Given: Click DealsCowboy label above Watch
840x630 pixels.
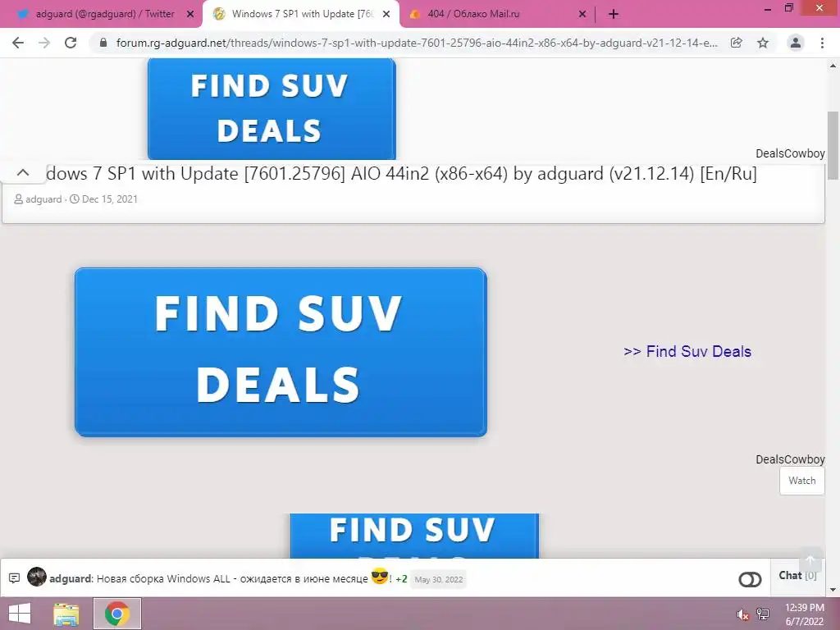Looking at the screenshot, I should [790, 459].
